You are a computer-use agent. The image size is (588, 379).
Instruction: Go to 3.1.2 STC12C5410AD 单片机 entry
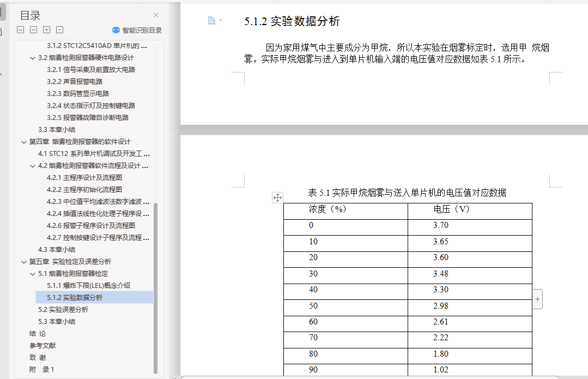tap(97, 46)
